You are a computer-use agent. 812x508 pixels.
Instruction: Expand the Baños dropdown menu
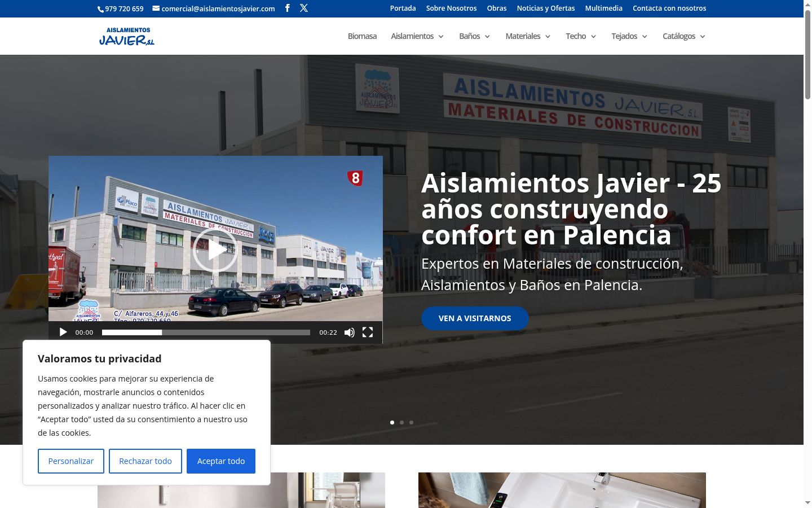pyautogui.click(x=474, y=36)
